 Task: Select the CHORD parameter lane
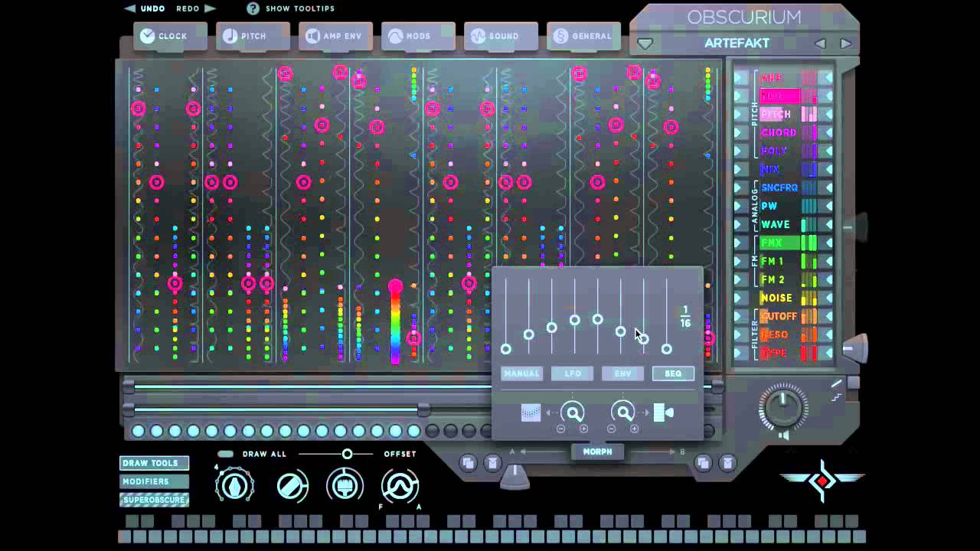pos(779,132)
